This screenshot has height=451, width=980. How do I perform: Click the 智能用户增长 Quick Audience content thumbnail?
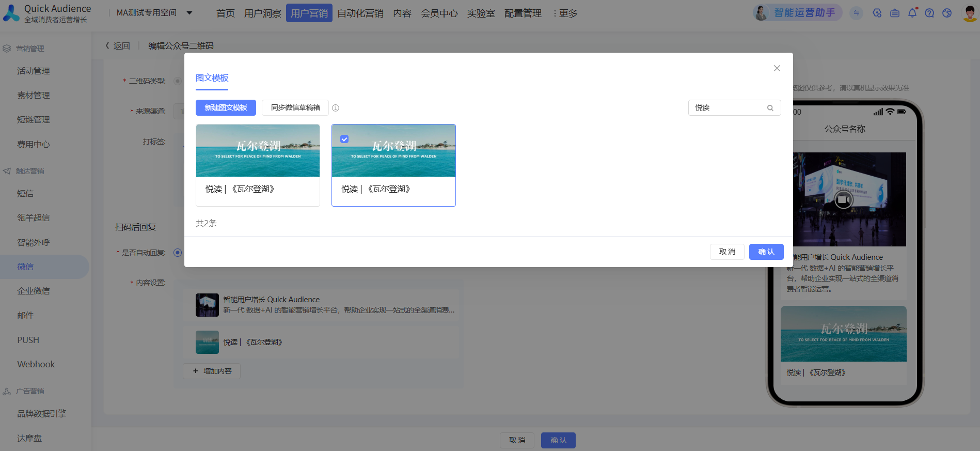pos(207,305)
